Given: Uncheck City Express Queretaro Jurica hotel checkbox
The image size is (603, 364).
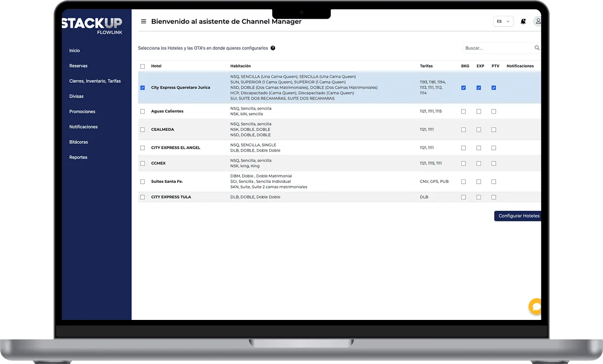Looking at the screenshot, I should pos(143,88).
